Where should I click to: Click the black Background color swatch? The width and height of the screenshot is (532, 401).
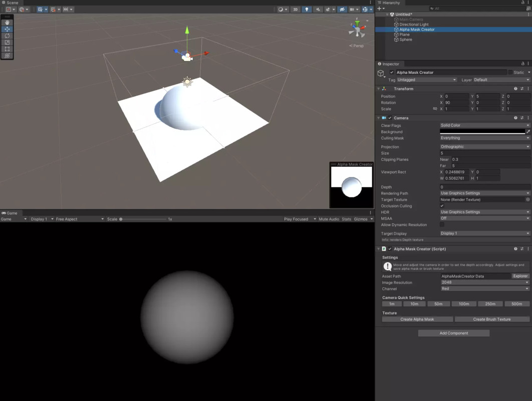[482, 131]
